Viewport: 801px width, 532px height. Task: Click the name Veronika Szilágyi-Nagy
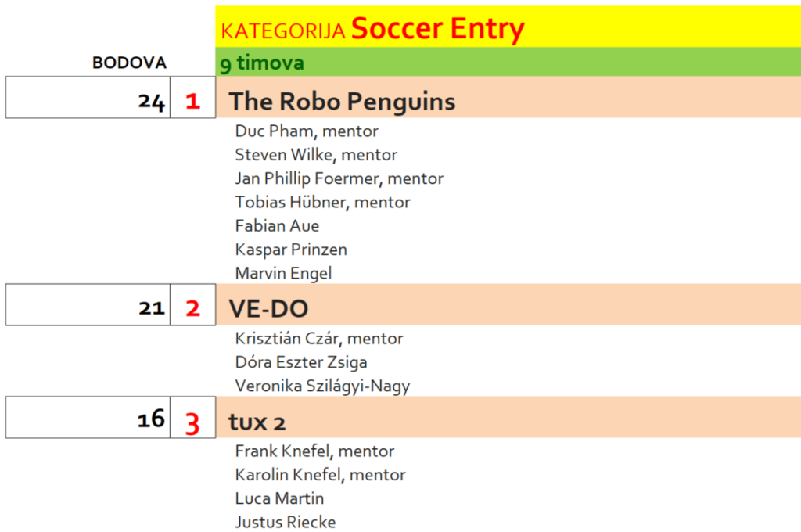[322, 386]
